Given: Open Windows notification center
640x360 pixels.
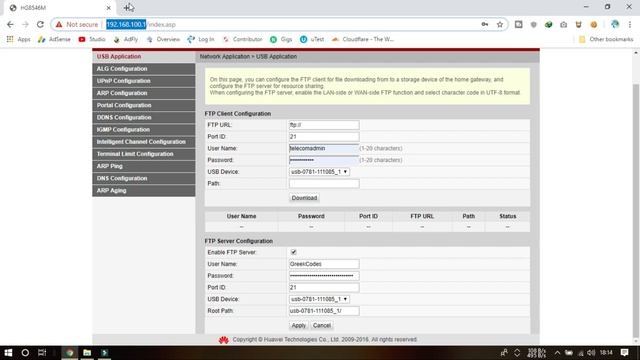Looking at the screenshot, I should pos(624,353).
